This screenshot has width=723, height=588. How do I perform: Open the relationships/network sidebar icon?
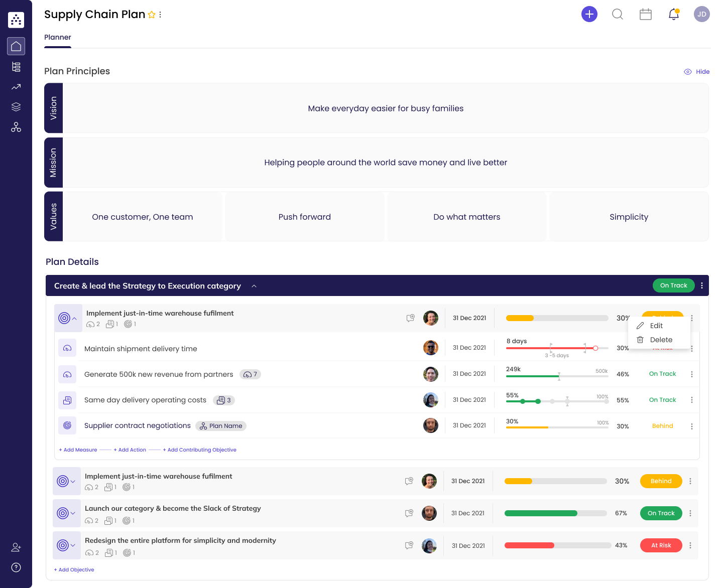point(16,127)
